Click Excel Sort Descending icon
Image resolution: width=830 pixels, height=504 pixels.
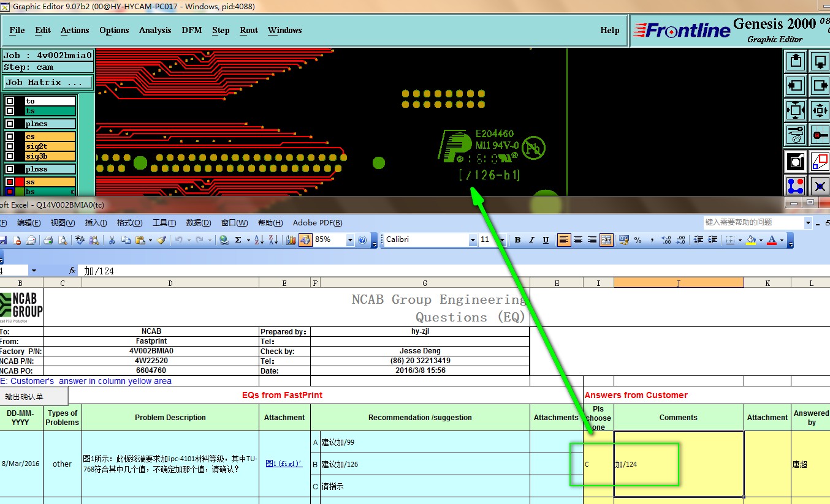click(273, 240)
